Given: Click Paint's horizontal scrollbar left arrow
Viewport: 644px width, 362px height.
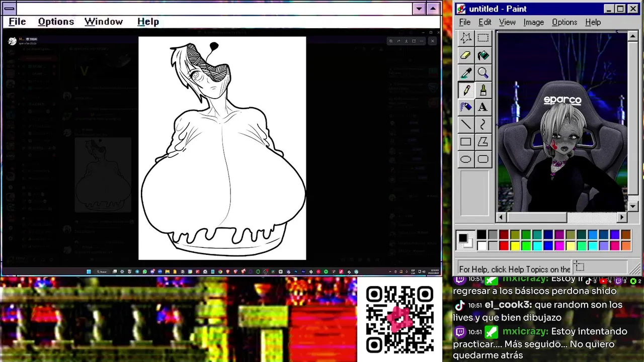Looking at the screenshot, I should pos(501,217).
